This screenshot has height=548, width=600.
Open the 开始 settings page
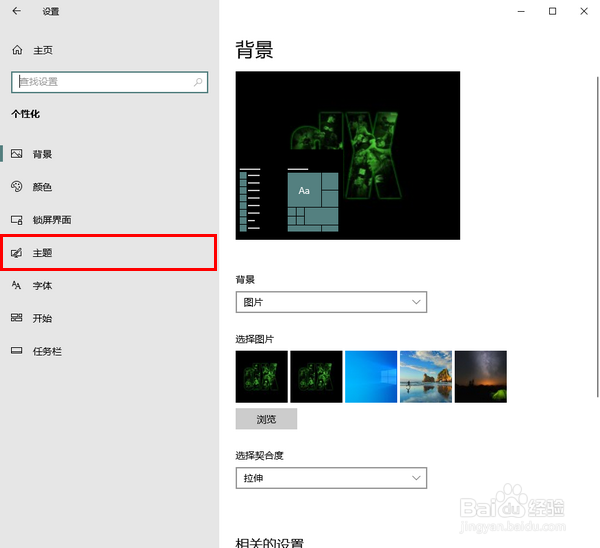click(x=109, y=318)
